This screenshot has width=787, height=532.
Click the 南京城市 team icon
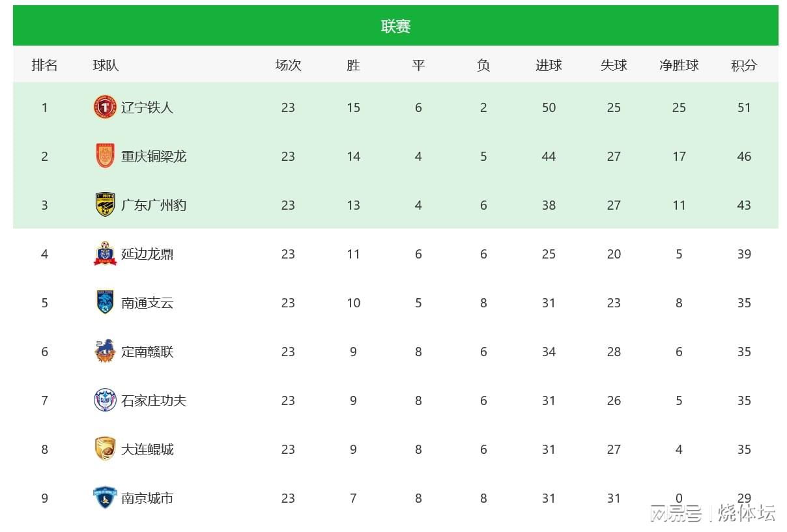(x=105, y=497)
